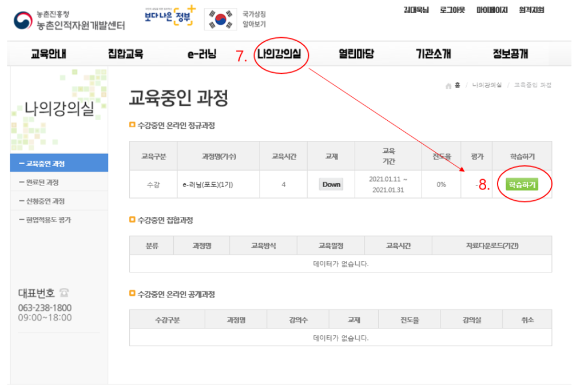Open the 나의강의실 menu
The image size is (572, 392).
(x=283, y=54)
